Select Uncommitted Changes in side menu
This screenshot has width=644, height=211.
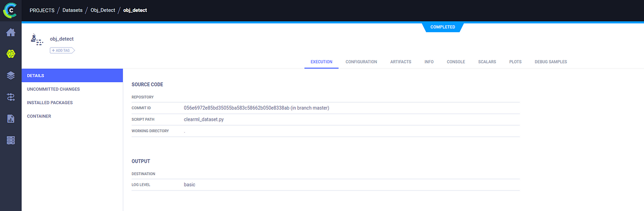[53, 89]
